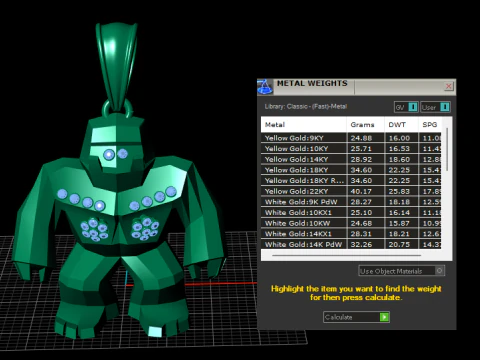This screenshot has width=480, height=360.
Task: Click DWT value 15.87
Action: pyautogui.click(x=399, y=223)
